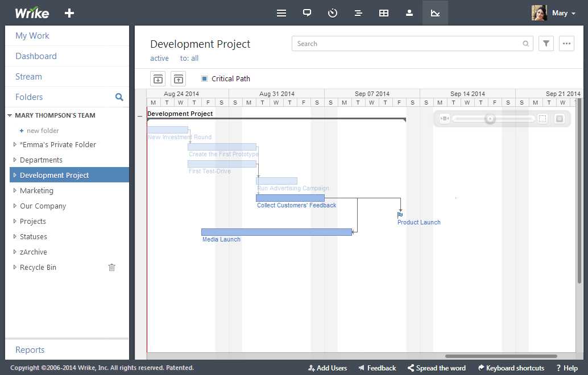Image resolution: width=588 pixels, height=375 pixels.
Task: Open My Work in sidebar
Action: [32, 36]
